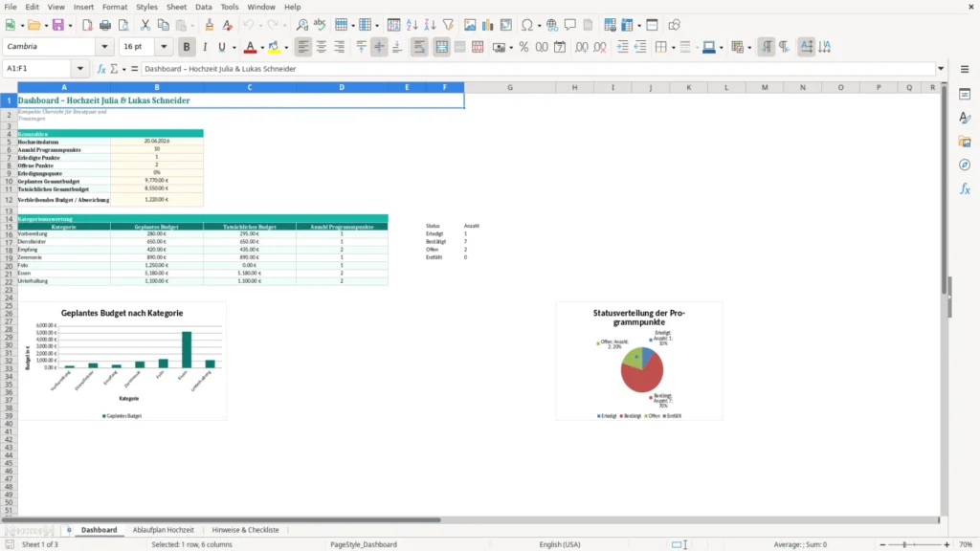The height and width of the screenshot is (551, 980).
Task: Open the borders dropdown arrow
Action: click(673, 48)
